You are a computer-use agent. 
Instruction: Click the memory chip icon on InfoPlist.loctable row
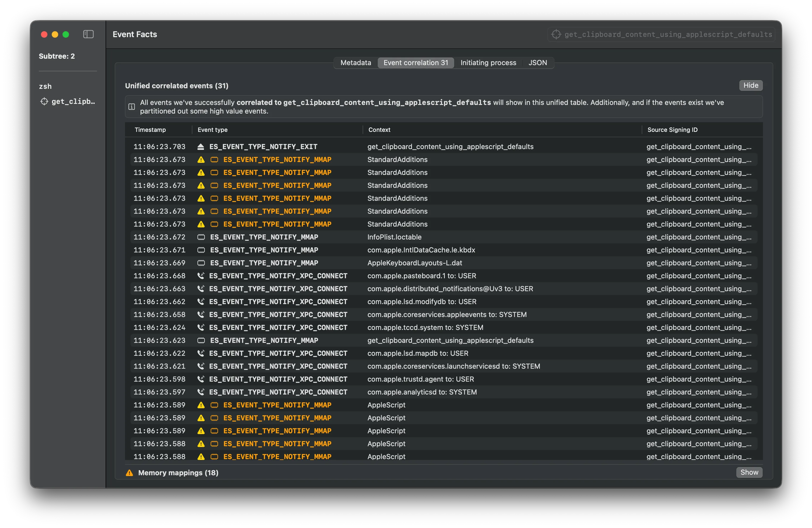201,237
